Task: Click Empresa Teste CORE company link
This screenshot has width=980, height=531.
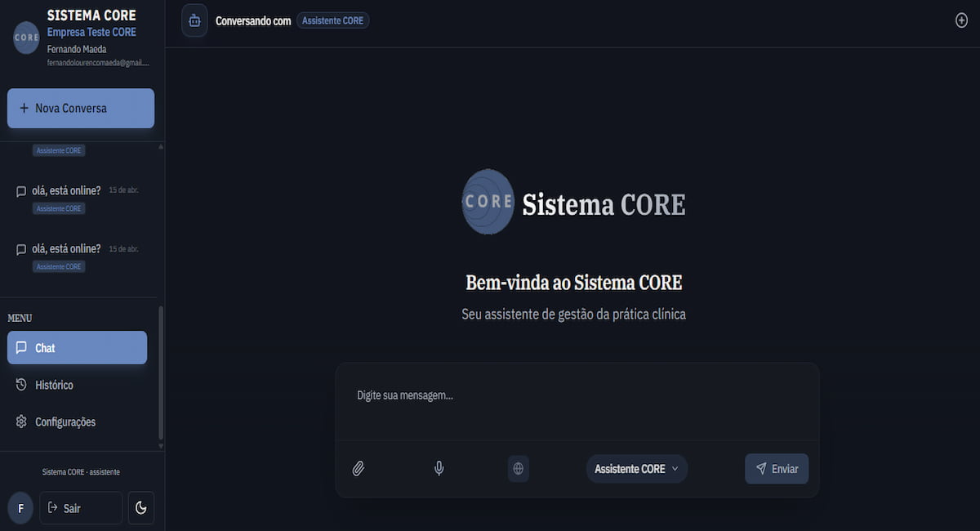Action: (91, 33)
